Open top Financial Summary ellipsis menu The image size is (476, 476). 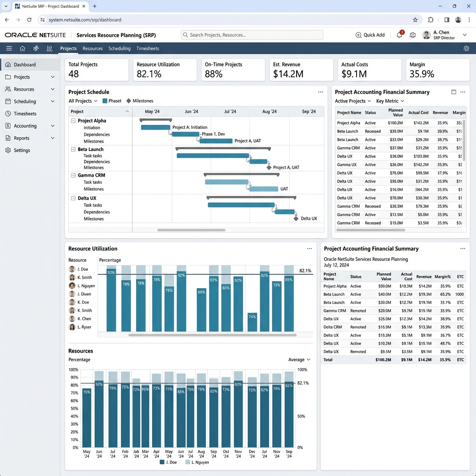pos(463,92)
